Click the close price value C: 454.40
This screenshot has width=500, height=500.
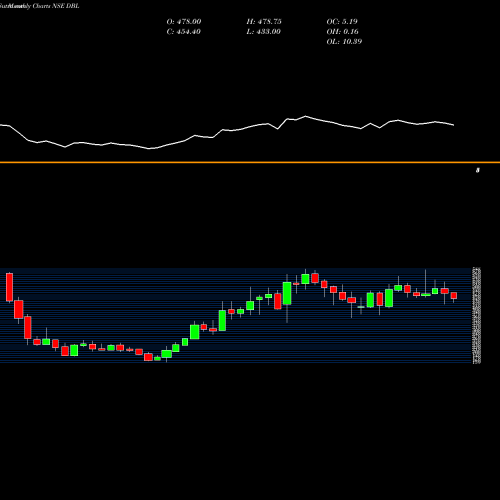pyautogui.click(x=184, y=32)
